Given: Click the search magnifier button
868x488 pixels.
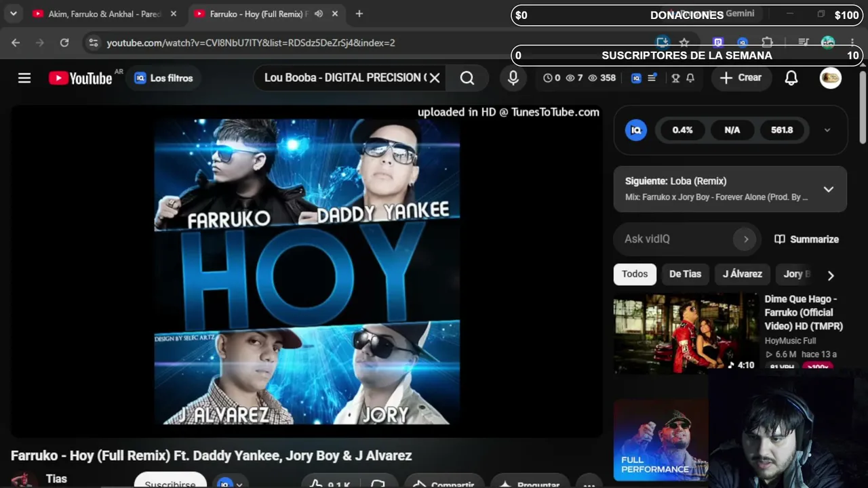Looking at the screenshot, I should pos(467,78).
